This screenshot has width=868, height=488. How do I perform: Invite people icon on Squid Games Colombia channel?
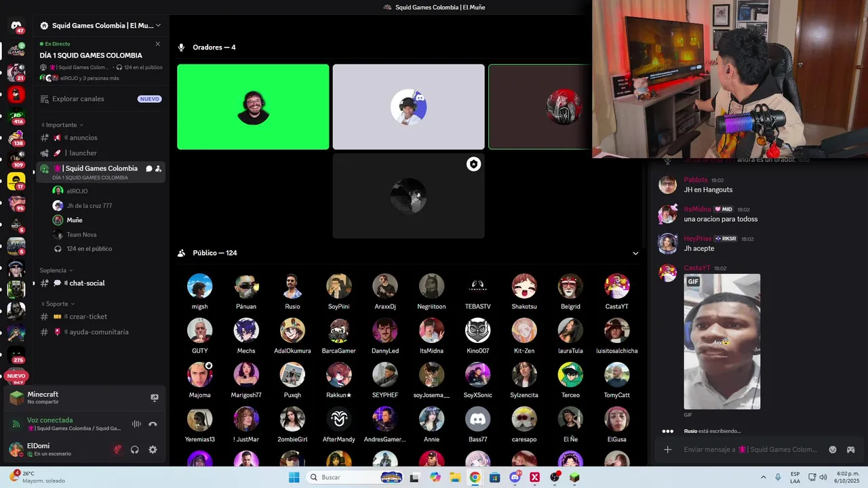[x=158, y=169]
